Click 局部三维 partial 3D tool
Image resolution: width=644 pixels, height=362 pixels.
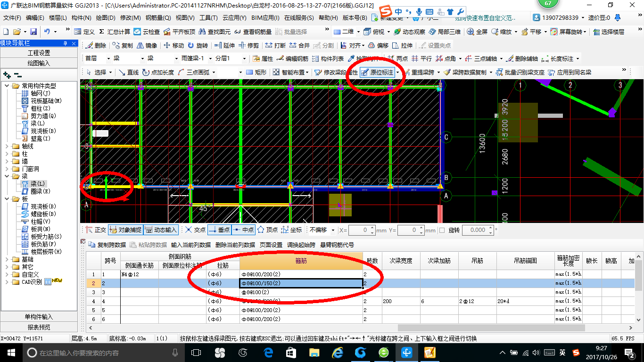click(x=445, y=32)
